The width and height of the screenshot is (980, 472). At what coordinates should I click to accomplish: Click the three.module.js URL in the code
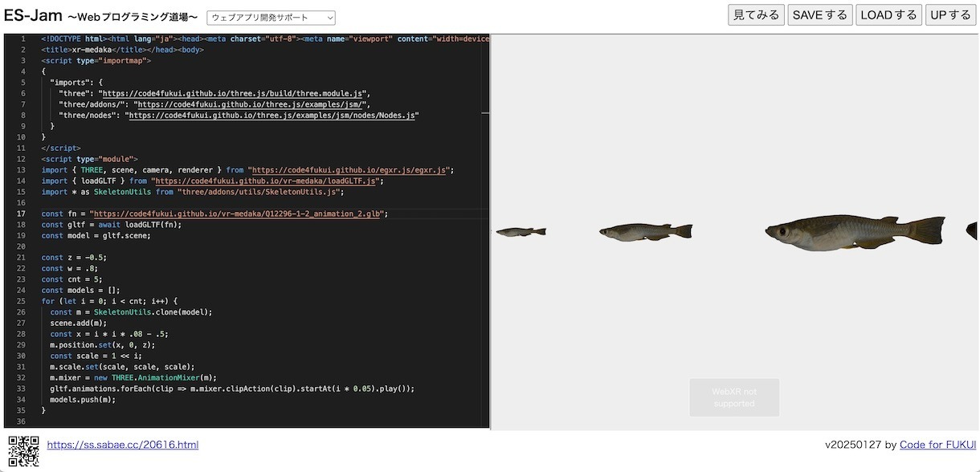tap(234, 93)
